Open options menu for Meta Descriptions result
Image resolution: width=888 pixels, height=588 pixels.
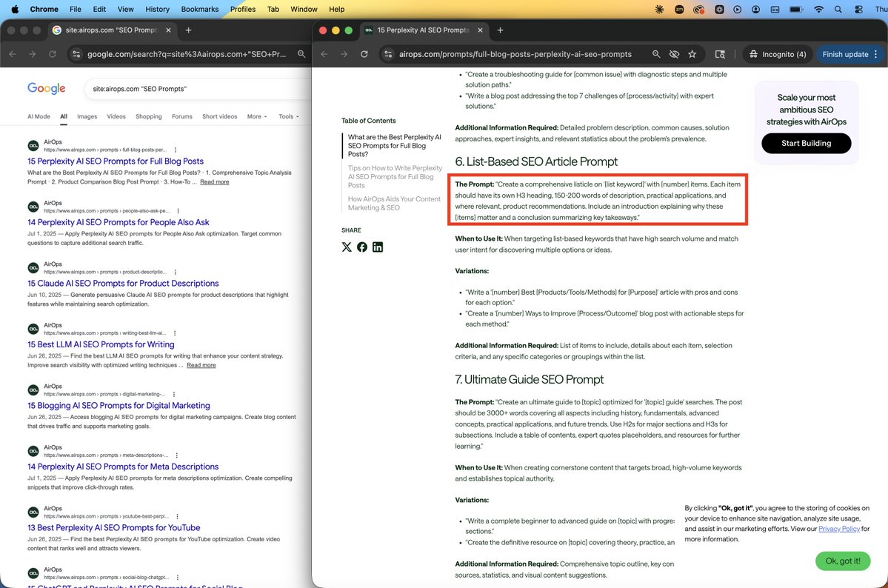coord(177,455)
